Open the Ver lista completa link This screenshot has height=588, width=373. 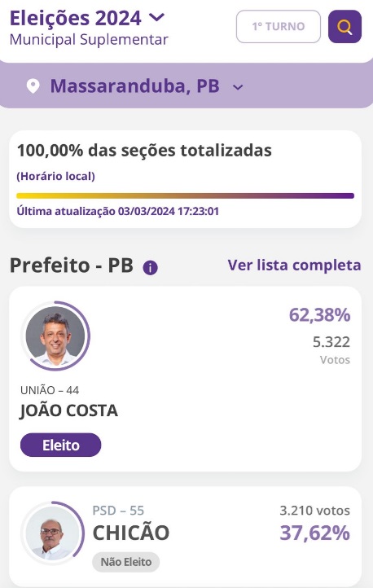(x=294, y=265)
